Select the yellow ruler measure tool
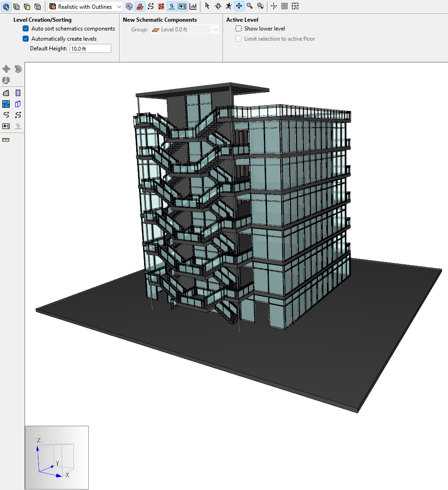 [6, 140]
